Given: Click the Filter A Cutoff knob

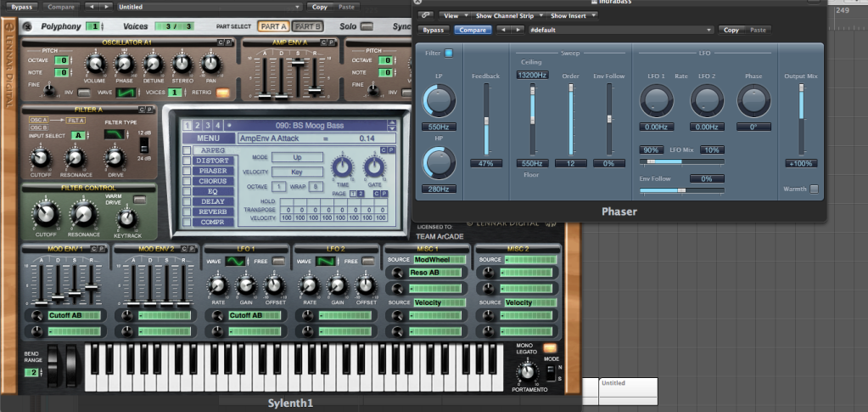Looking at the screenshot, I should click(41, 158).
